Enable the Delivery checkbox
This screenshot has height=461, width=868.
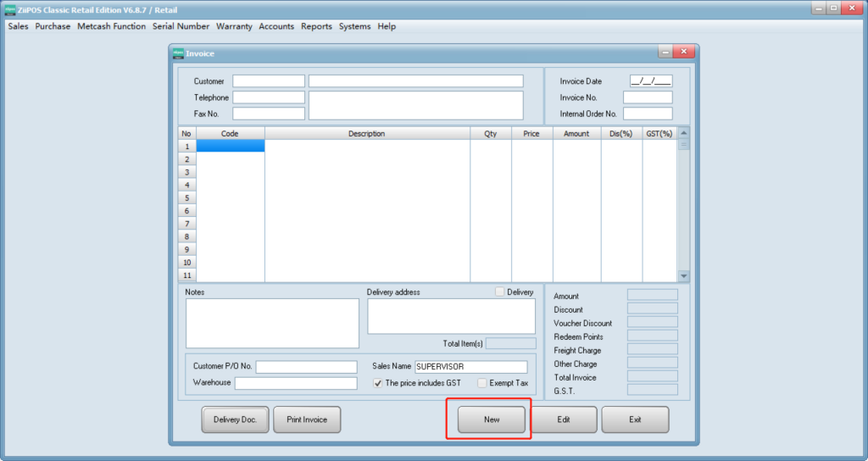[500, 292]
